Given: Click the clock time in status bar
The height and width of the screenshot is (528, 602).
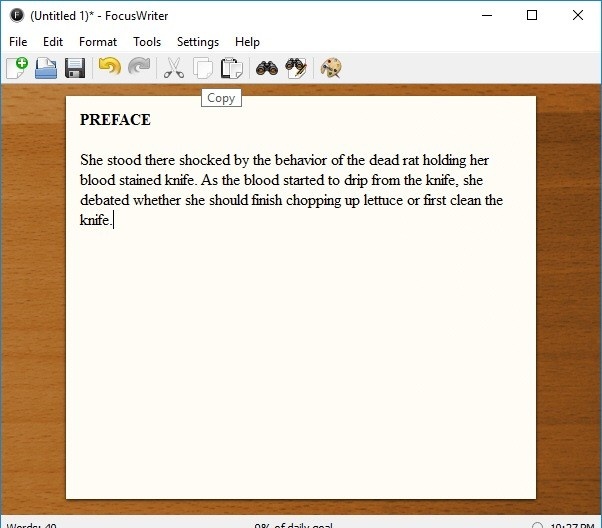Looking at the screenshot, I should click(572, 525).
